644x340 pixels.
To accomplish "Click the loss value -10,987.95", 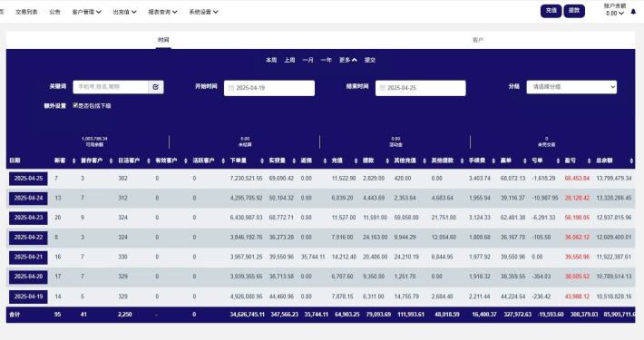I will click(x=545, y=198).
